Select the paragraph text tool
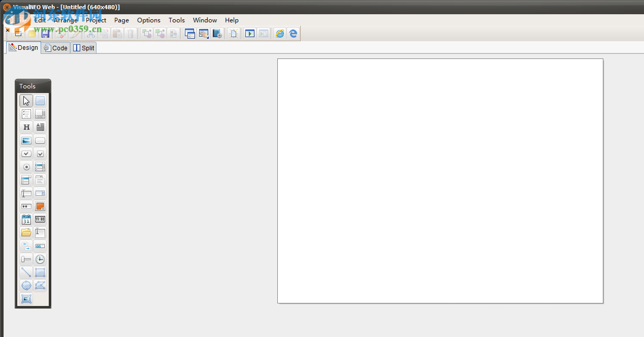 click(40, 127)
